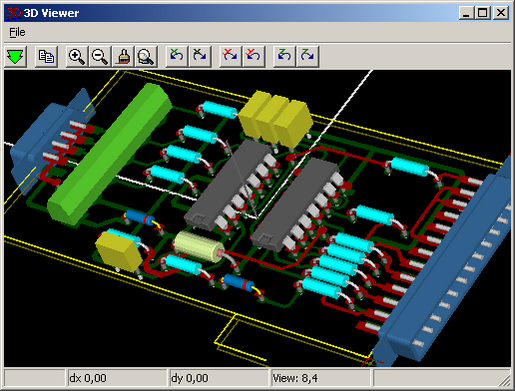Maximize the 3D Viewer window
Screen dimensions: 515x391
483,13
